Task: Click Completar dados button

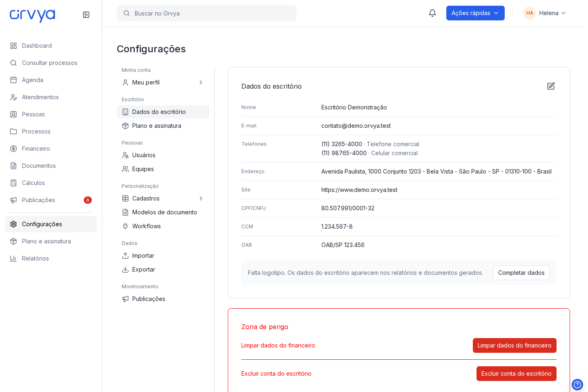Action: (x=521, y=273)
